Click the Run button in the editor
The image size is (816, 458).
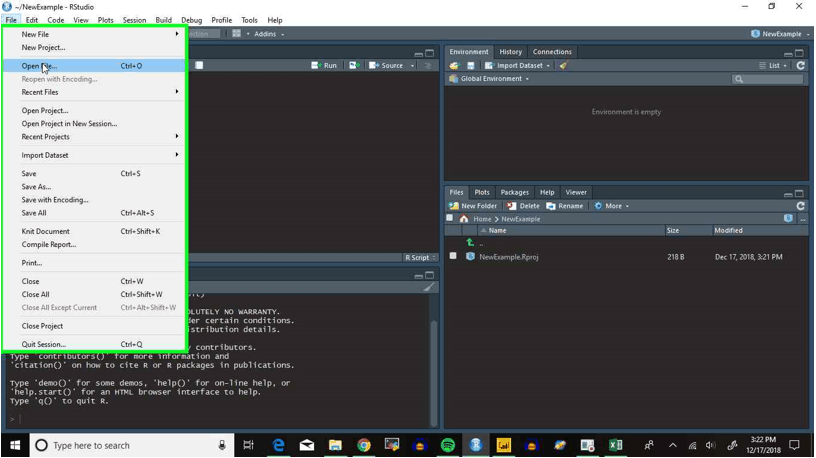(324, 66)
